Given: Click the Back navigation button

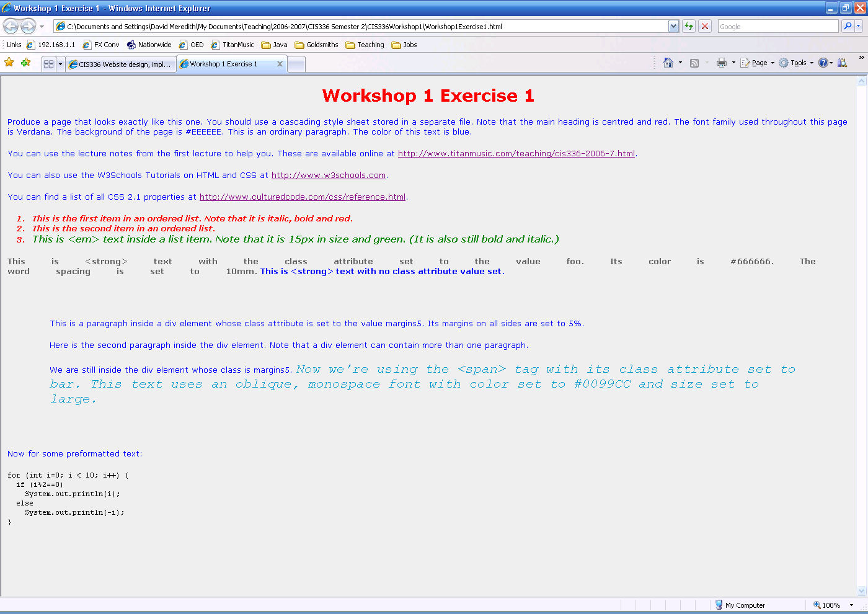Looking at the screenshot, I should point(11,26).
